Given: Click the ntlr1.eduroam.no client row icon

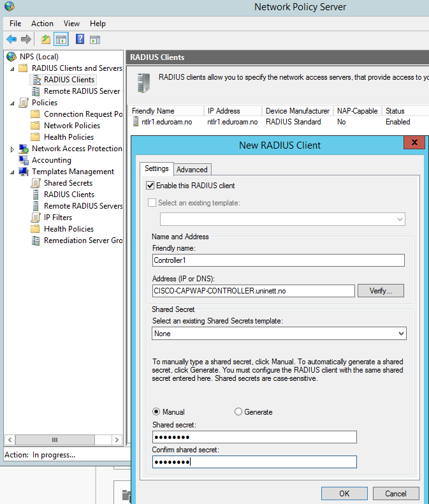Looking at the screenshot, I should 136,122.
